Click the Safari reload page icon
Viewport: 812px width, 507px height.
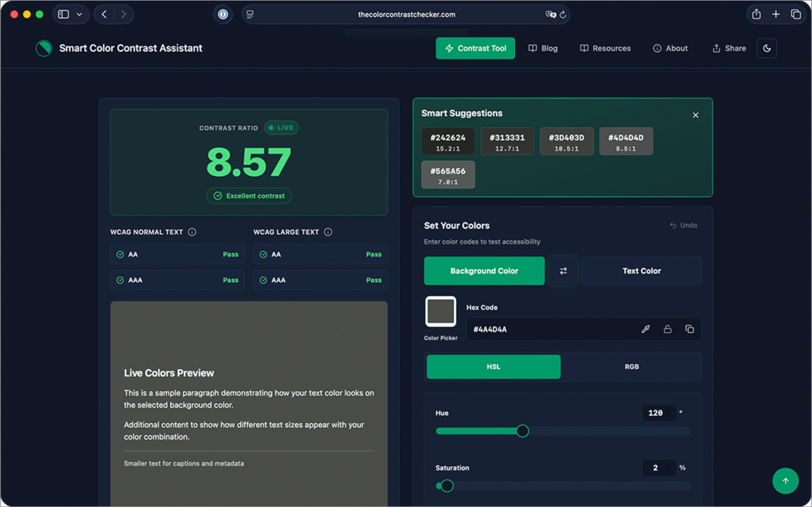pos(563,15)
